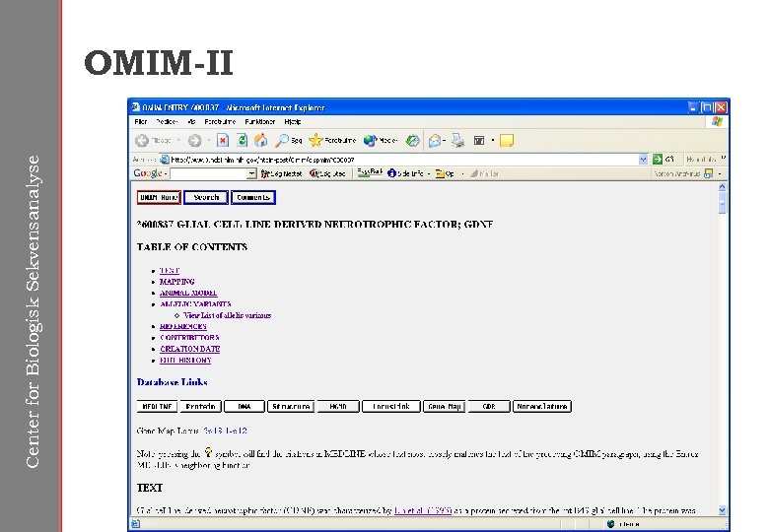The image size is (769, 532).
Task: Jump to ALLELIC VARIANTS link
Action: tap(195, 304)
